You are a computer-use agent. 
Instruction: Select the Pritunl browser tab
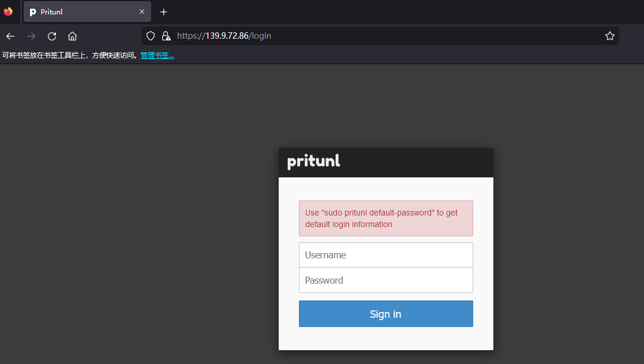coord(88,12)
